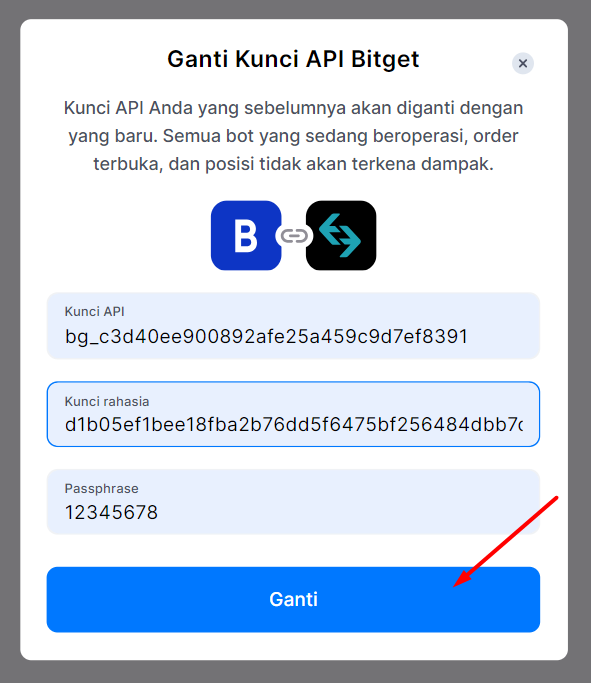
Task: Click the black Bitget arrows logo
Action: click(x=341, y=236)
